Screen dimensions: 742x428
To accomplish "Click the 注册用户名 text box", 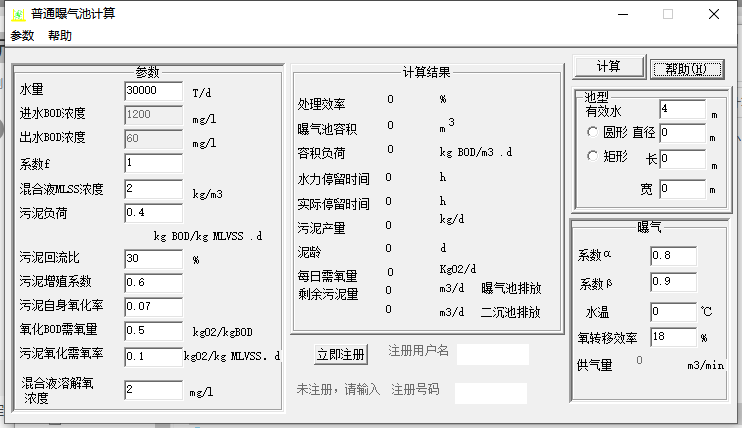I will point(492,354).
